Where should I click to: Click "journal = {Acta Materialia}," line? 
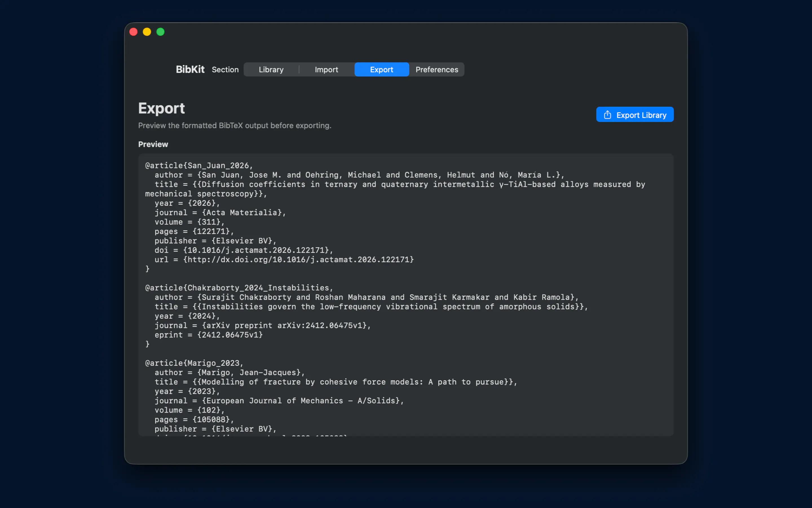pos(220,213)
